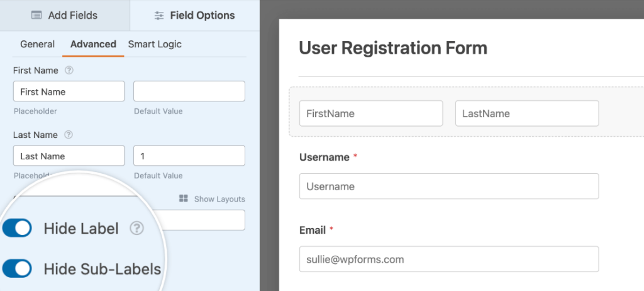
Task: Toggle the Hide Sub-Labels switch
Action: (17, 269)
